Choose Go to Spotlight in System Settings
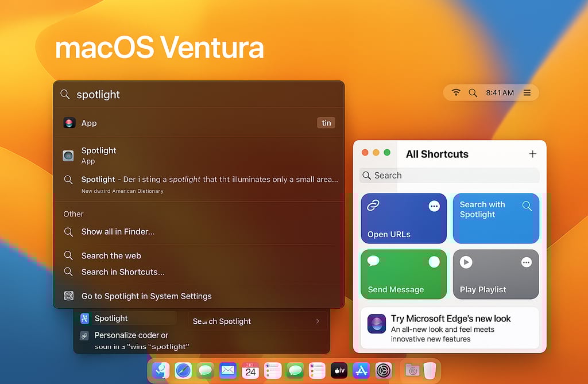Viewport: 588px width, 384px height. pyautogui.click(x=146, y=296)
